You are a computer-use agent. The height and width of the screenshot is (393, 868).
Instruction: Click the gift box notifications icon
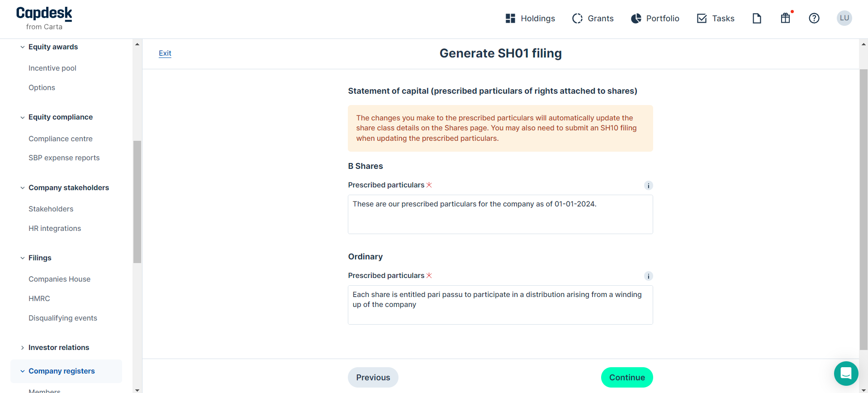click(x=785, y=18)
